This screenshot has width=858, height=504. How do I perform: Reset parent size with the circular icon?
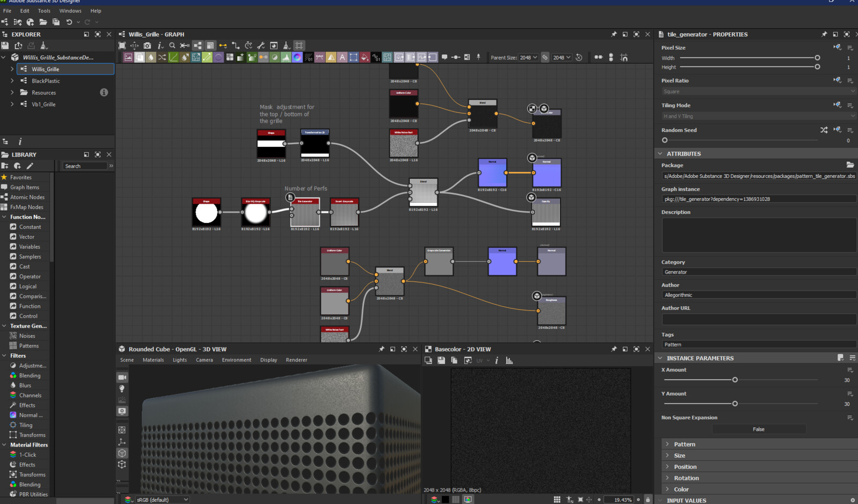click(x=579, y=57)
